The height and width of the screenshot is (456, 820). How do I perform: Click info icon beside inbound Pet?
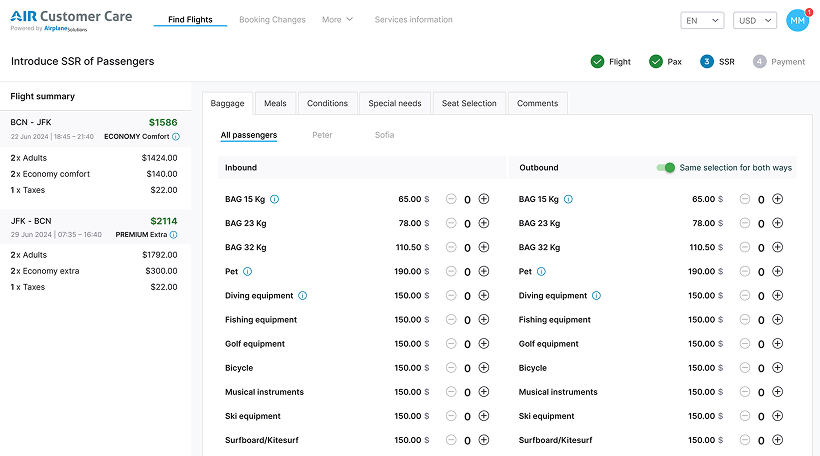tap(248, 272)
